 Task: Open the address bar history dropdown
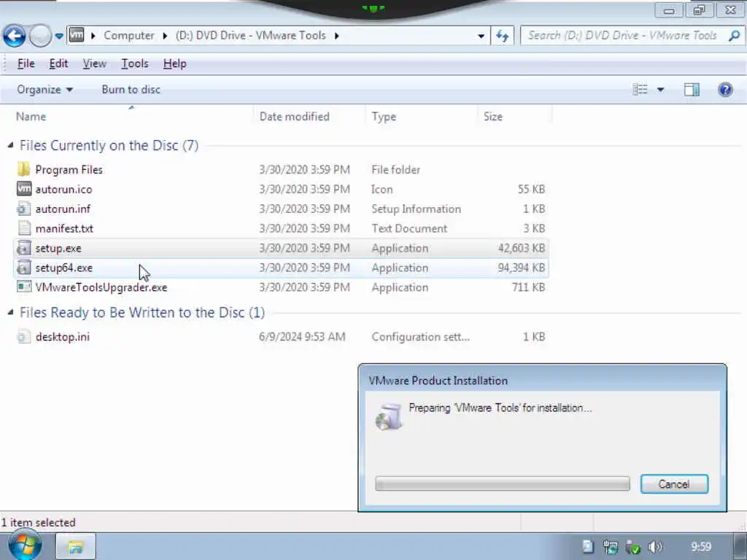[481, 36]
